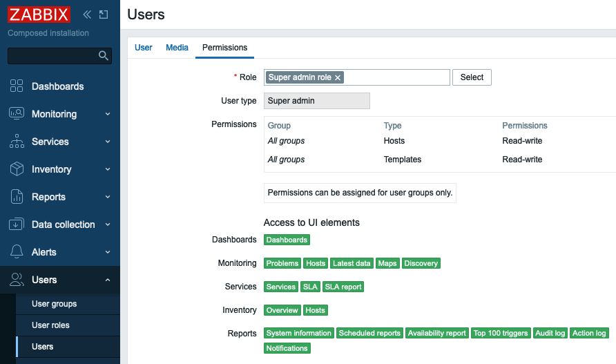This screenshot has height=364, width=616.
Task: Click the Notifications tag
Action: point(287,348)
